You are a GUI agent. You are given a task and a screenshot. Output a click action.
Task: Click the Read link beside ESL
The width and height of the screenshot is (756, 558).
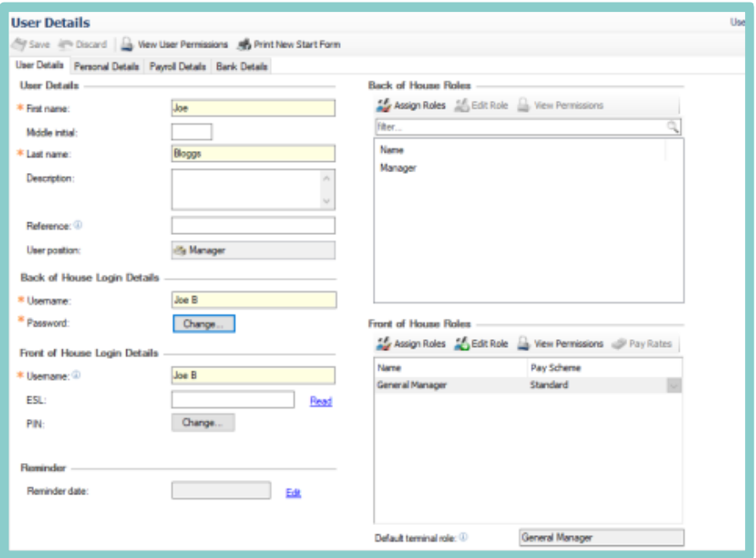(320, 401)
